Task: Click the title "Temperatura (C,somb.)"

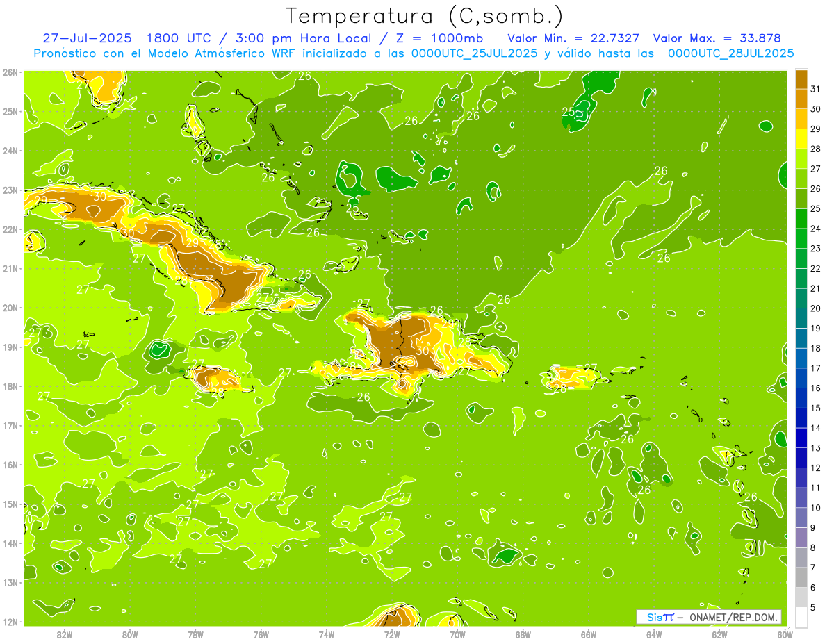Action: coord(425,17)
